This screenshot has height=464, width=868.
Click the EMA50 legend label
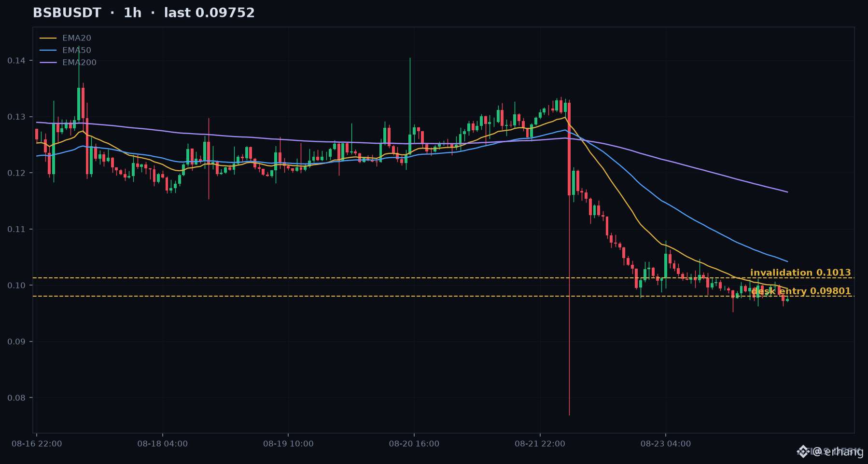pos(77,50)
